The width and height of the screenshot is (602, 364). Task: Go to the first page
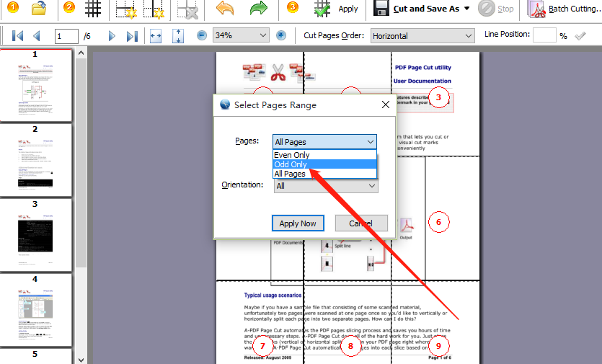18,36
